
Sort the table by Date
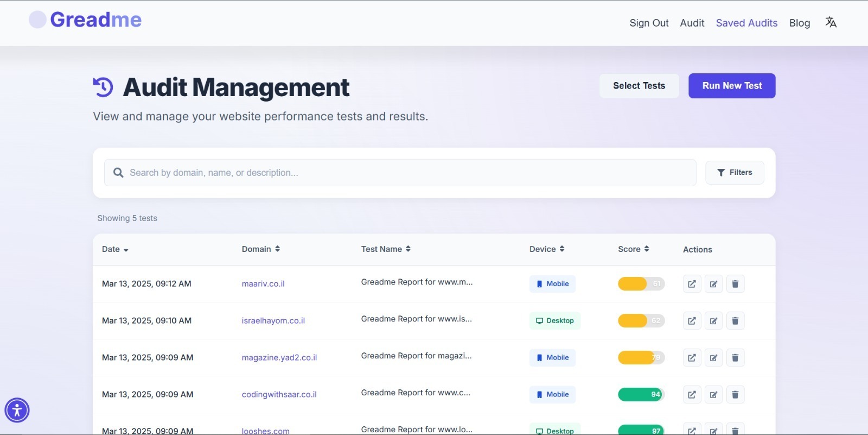[115, 249]
